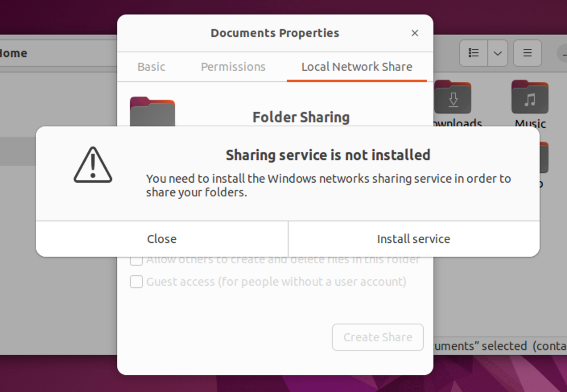Click Install service in the warning dialog
This screenshot has height=392, width=567.
coord(413,239)
